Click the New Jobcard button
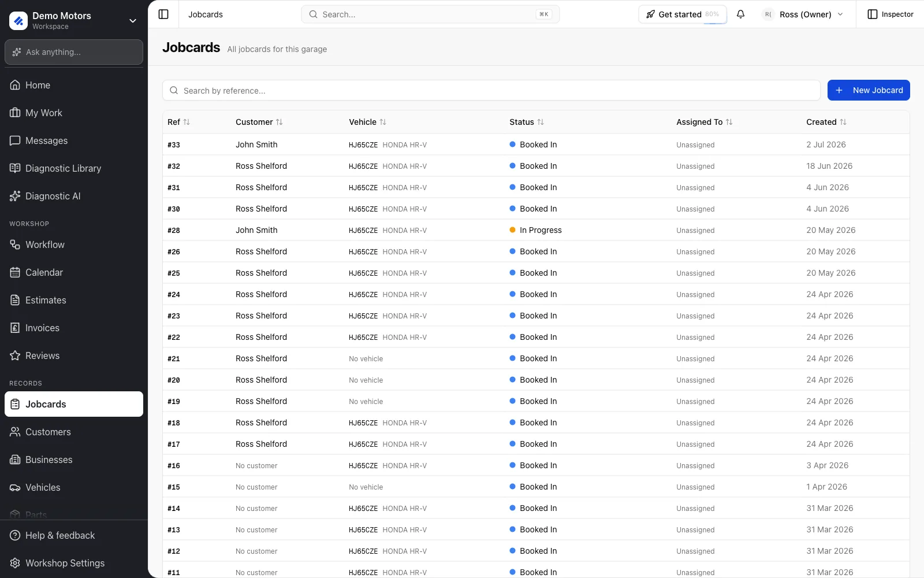Image resolution: width=924 pixels, height=578 pixels. pyautogui.click(x=869, y=90)
